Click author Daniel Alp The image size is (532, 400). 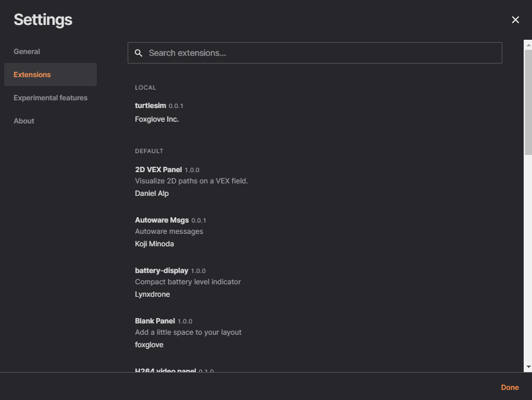(151, 193)
